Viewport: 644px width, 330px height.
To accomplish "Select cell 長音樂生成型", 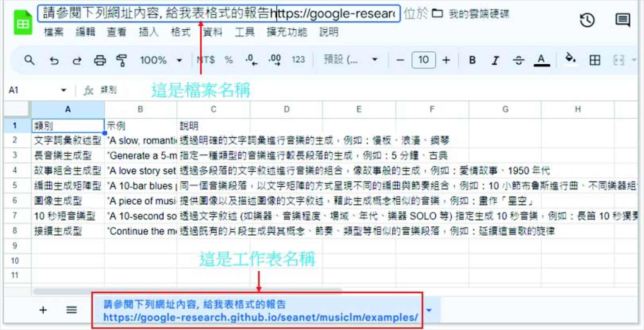I will (68, 156).
